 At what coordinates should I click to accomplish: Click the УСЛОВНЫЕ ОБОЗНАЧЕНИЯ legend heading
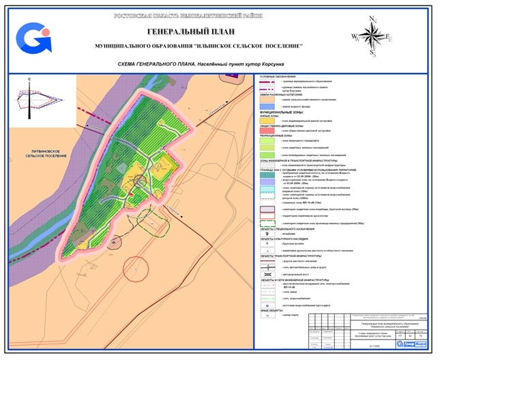tap(278, 76)
